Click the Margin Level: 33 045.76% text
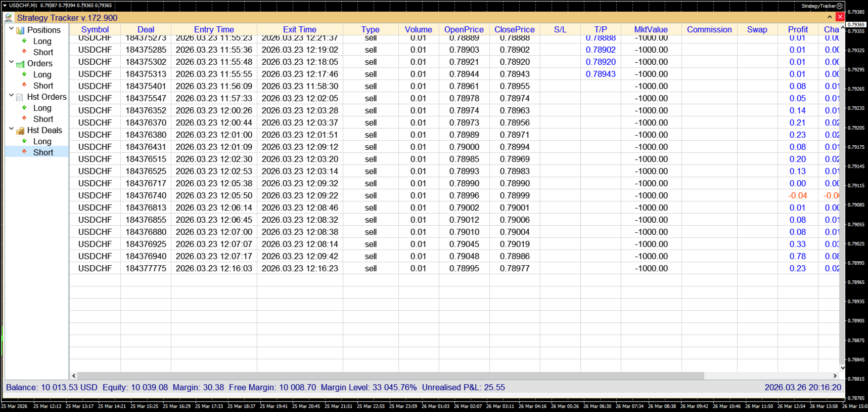Screen dimensions: 868x412 point(369,387)
